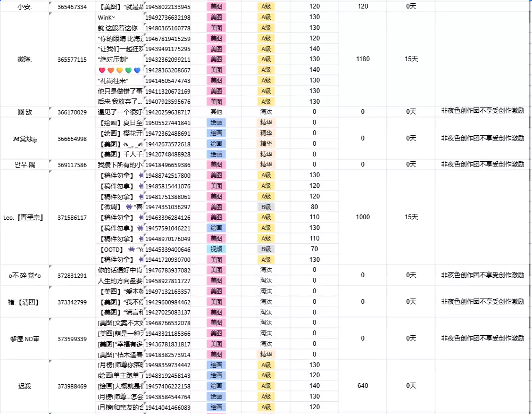Screen dimensions: 532x414
Task: Click the total cell 1000
Action: 363,217
